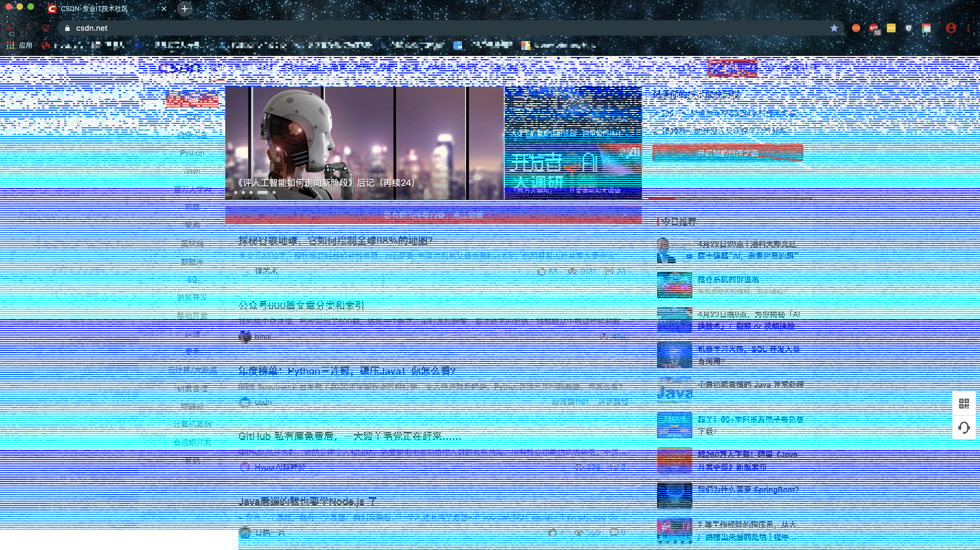Open the Java exception article thumbnail

(674, 390)
